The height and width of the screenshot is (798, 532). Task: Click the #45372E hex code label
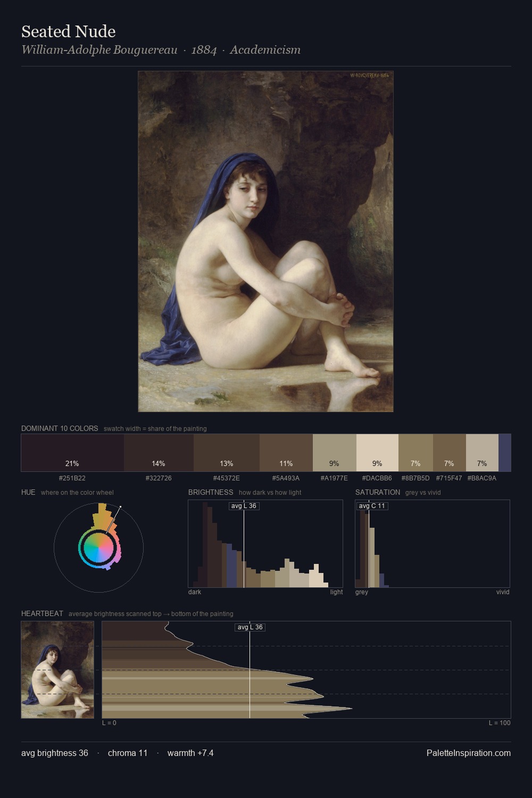(227, 478)
